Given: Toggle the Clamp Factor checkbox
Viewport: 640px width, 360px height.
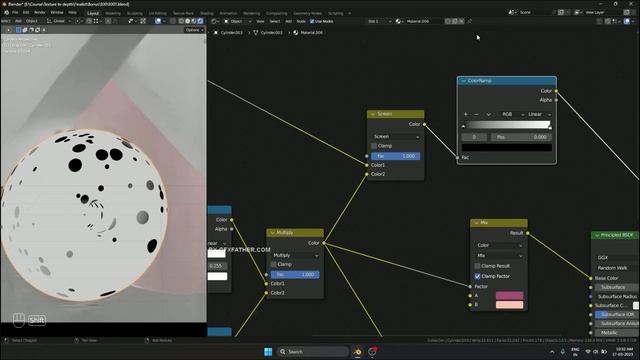Looking at the screenshot, I should click(477, 276).
